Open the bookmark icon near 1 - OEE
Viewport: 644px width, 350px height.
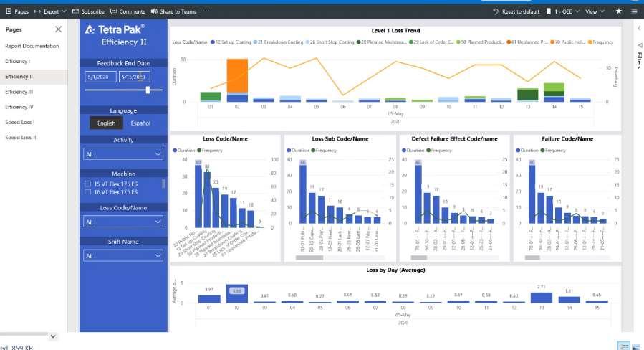tap(548, 11)
